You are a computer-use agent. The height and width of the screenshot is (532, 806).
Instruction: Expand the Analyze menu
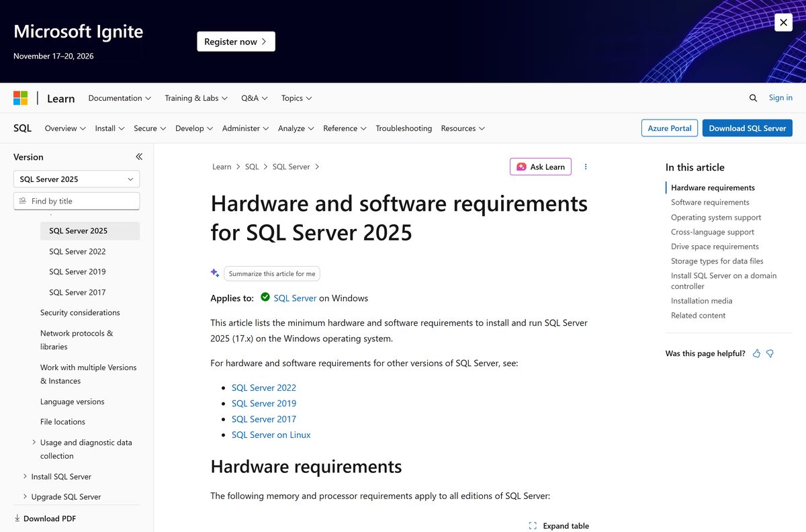tap(296, 128)
